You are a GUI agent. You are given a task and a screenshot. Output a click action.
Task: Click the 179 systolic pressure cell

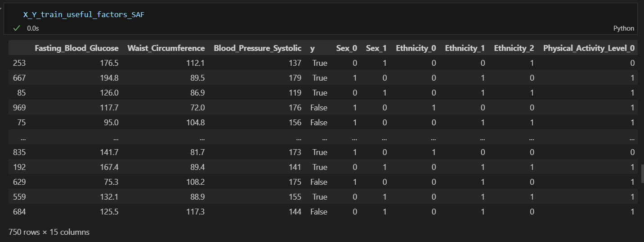tap(295, 78)
